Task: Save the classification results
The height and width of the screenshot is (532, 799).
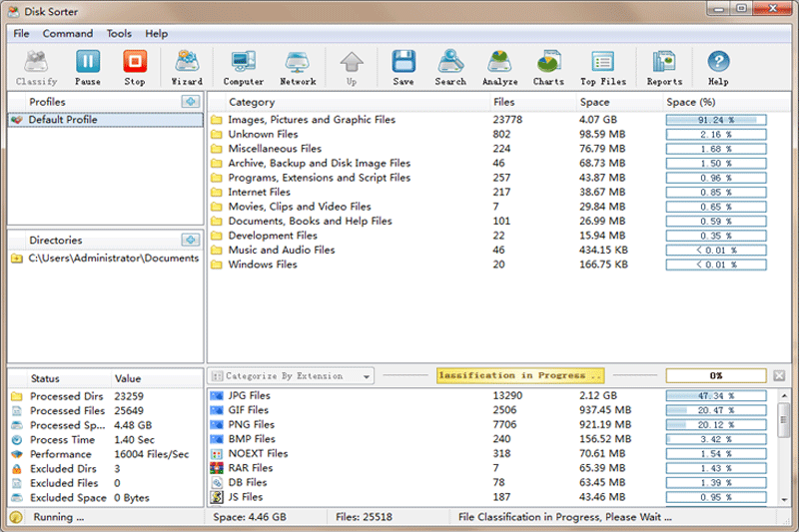Action: [x=403, y=67]
